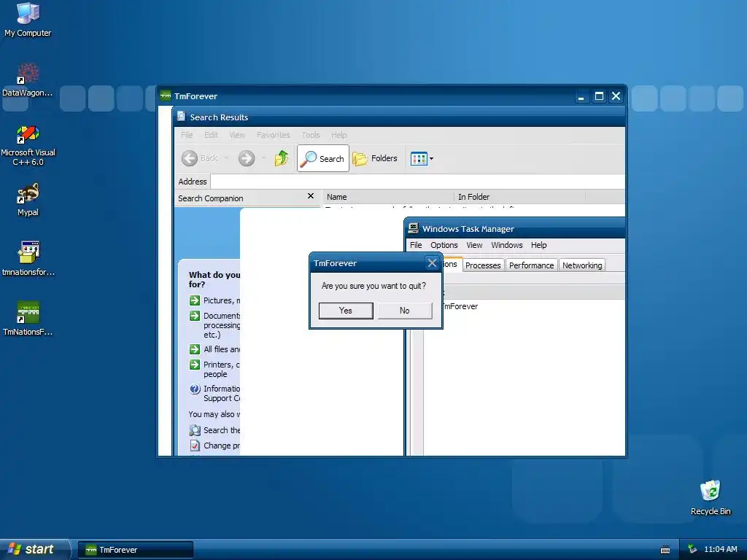
Task: Switch to the Networking tab
Action: [582, 265]
